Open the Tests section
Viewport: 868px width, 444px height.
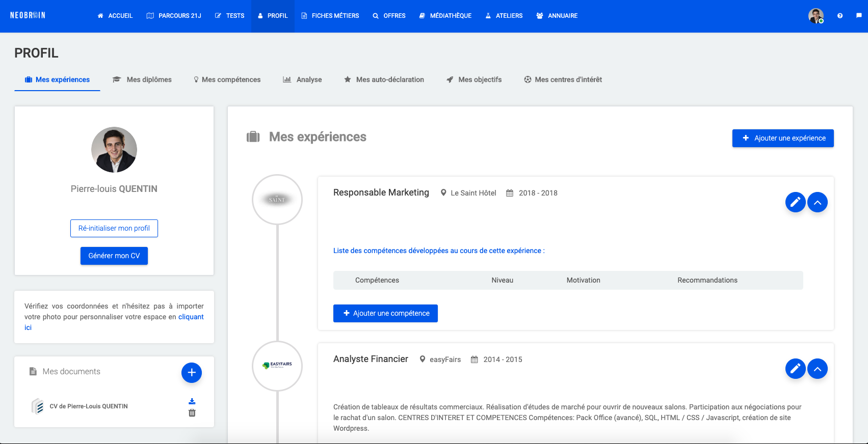229,16
